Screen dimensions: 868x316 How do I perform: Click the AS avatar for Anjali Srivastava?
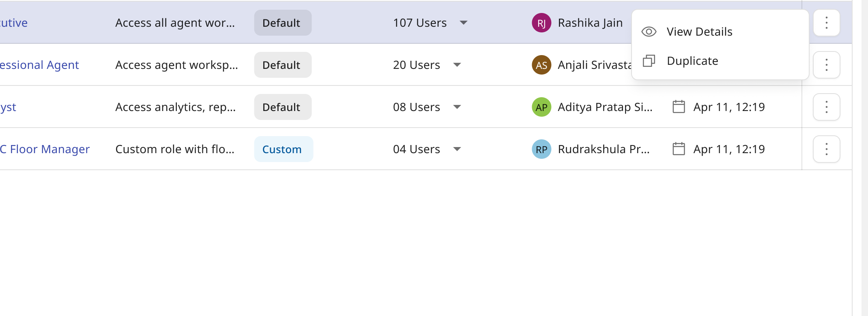(x=541, y=65)
